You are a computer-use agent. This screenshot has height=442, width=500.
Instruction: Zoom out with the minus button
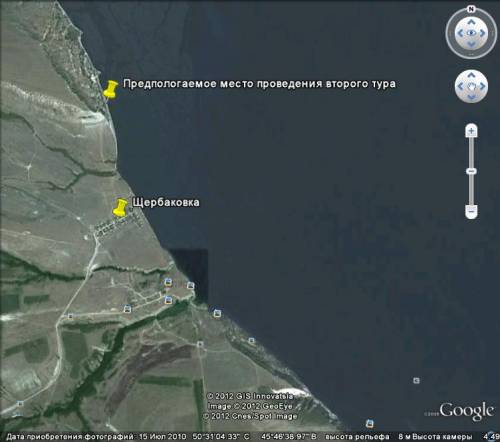click(x=471, y=212)
